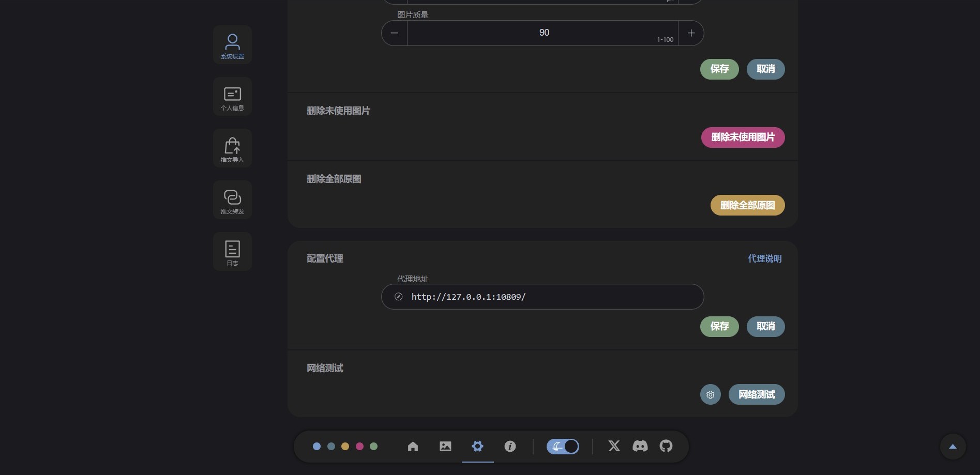The image size is (980, 475).
Task: Click the settings gear icon in bottom dock
Action: pos(477,446)
